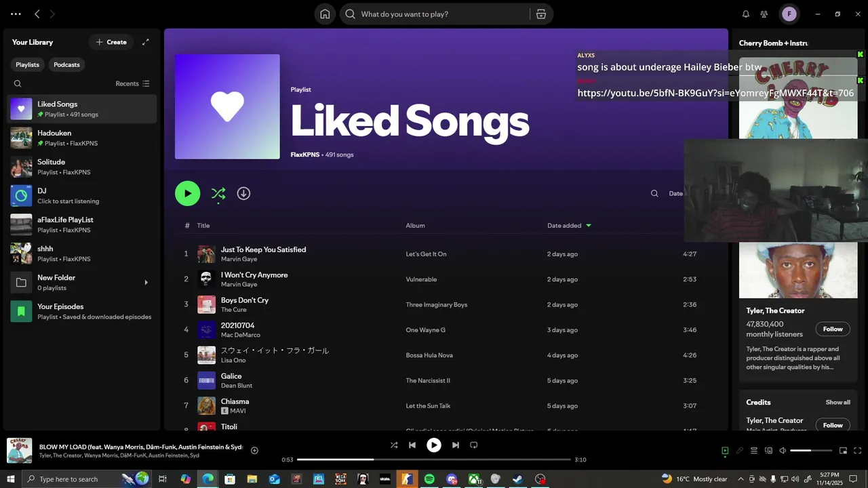Toggle the Now Playing view
The width and height of the screenshot is (868, 488).
(x=725, y=451)
